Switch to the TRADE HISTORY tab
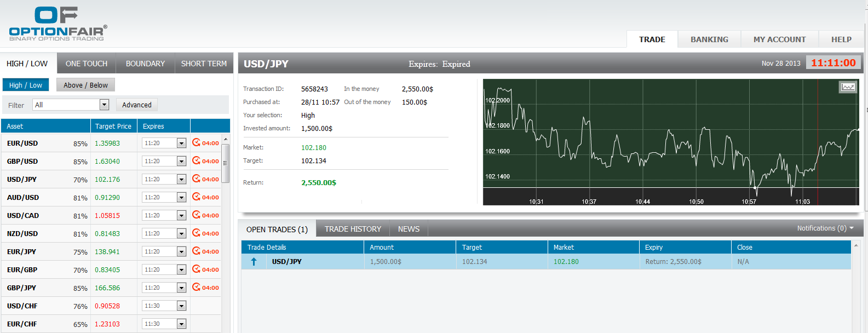The width and height of the screenshot is (868, 333). (353, 229)
